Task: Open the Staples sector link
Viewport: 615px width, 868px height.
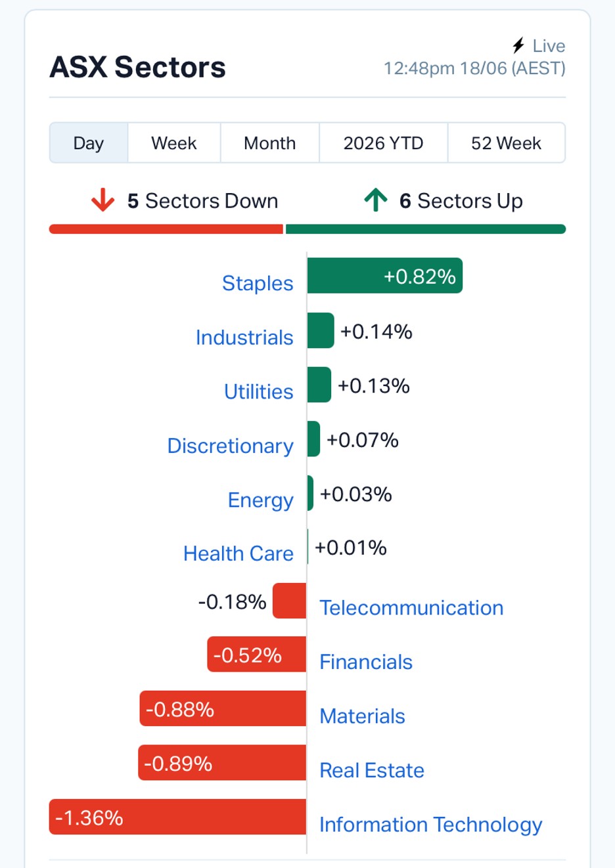Action: (x=258, y=283)
